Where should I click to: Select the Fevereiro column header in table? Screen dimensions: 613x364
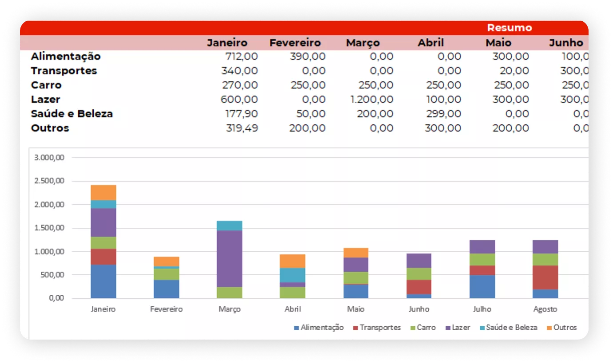tap(295, 43)
